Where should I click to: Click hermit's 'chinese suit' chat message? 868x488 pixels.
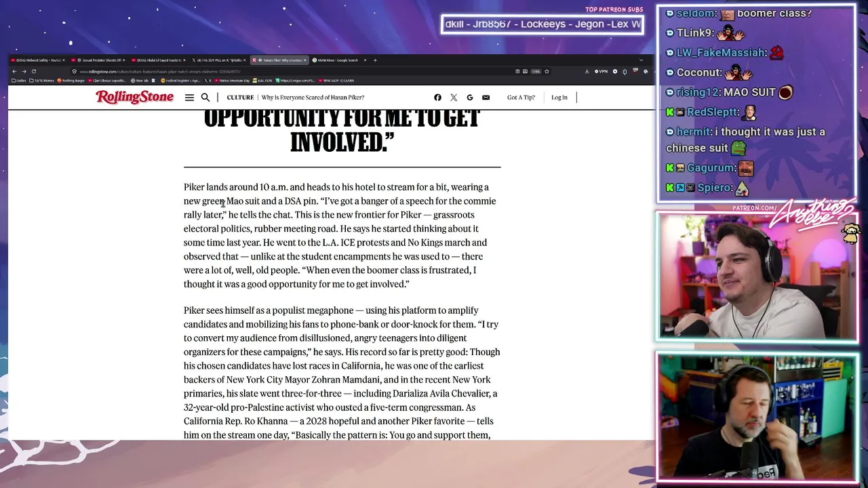tap(746, 140)
